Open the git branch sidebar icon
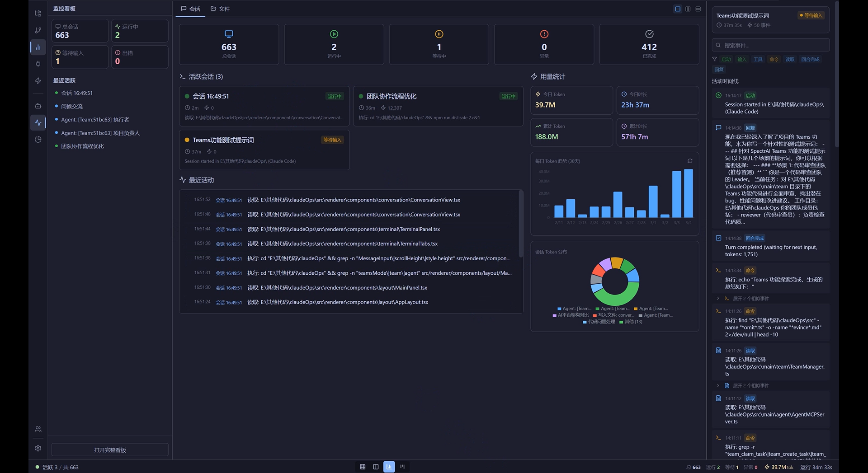 [x=38, y=30]
